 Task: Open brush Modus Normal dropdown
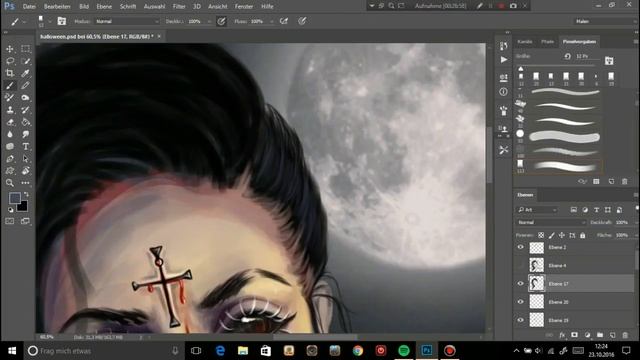click(x=127, y=21)
